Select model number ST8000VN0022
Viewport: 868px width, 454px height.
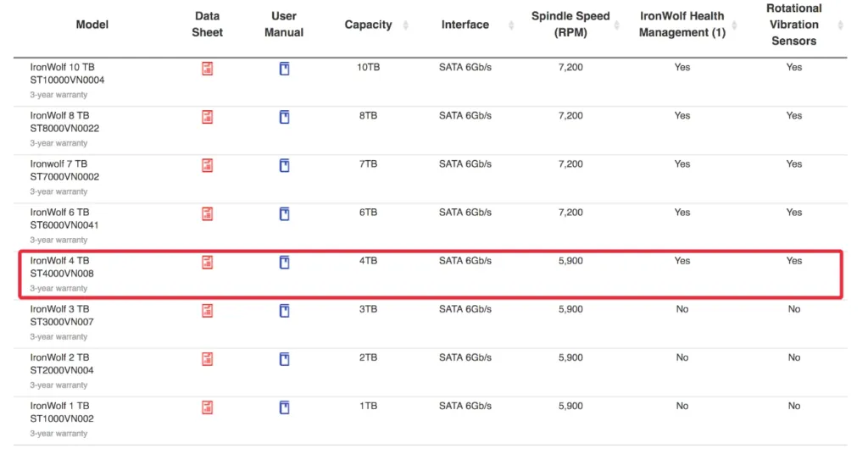coord(64,128)
